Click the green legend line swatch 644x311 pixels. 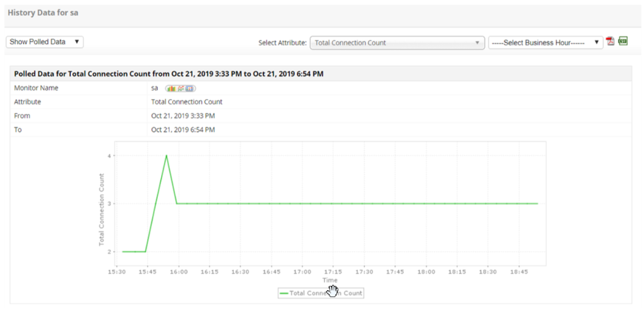click(284, 293)
